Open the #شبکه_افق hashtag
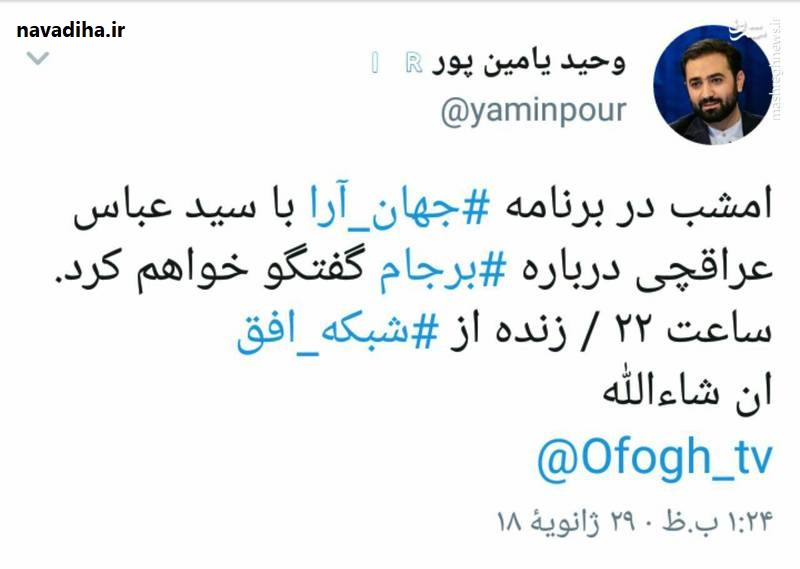800x569 pixels. pyautogui.click(x=337, y=333)
